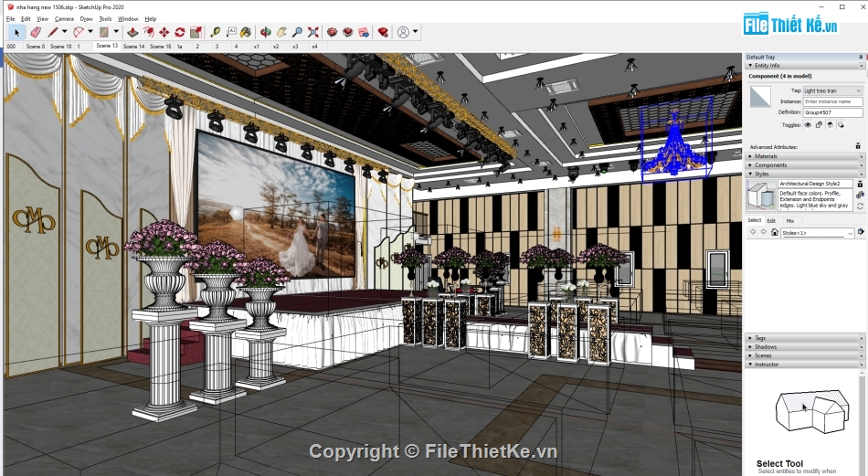Select the Scale tool

[x=196, y=33]
